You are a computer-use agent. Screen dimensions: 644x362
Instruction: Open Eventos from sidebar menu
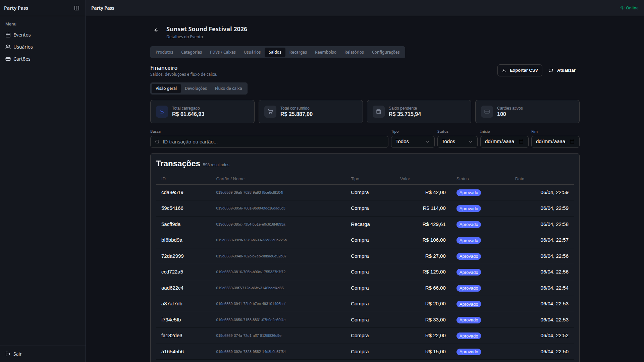22,35
